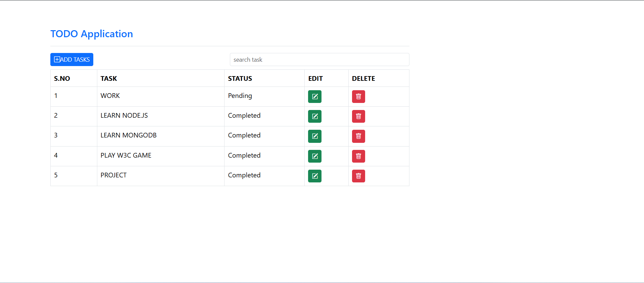Viewport: 644px width, 283px height.
Task: Delete the PLAY W3C GAME task
Action: pyautogui.click(x=358, y=156)
